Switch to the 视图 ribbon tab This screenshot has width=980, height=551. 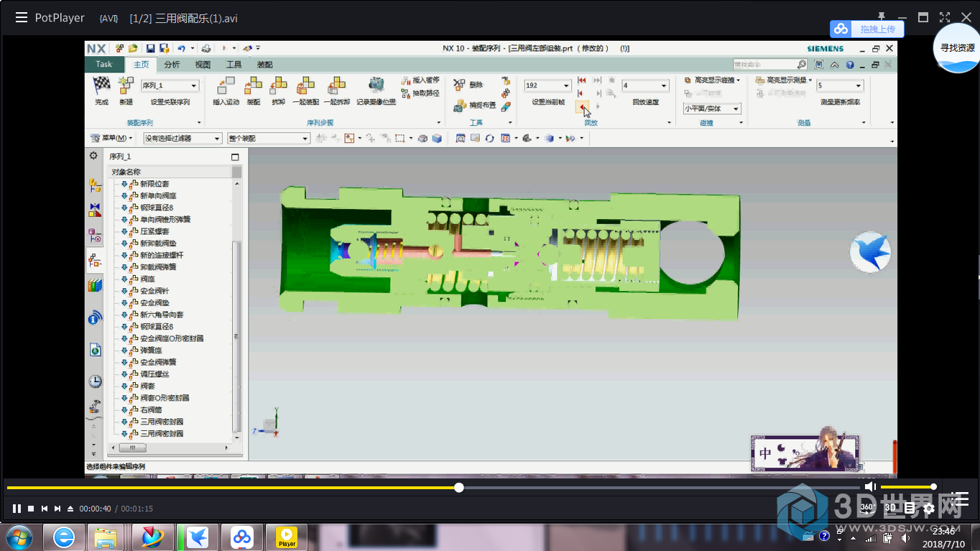203,65
